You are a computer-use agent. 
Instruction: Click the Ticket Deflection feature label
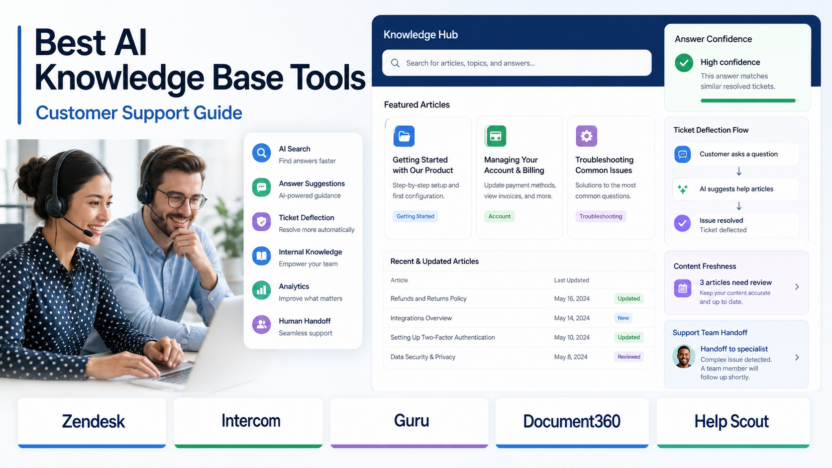(x=306, y=218)
